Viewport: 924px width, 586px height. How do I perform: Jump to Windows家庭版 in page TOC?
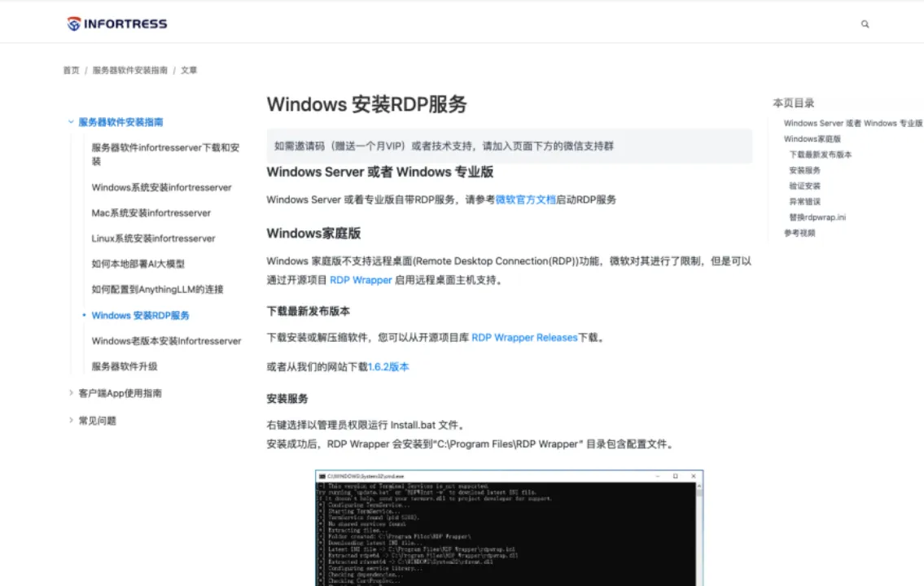point(812,139)
